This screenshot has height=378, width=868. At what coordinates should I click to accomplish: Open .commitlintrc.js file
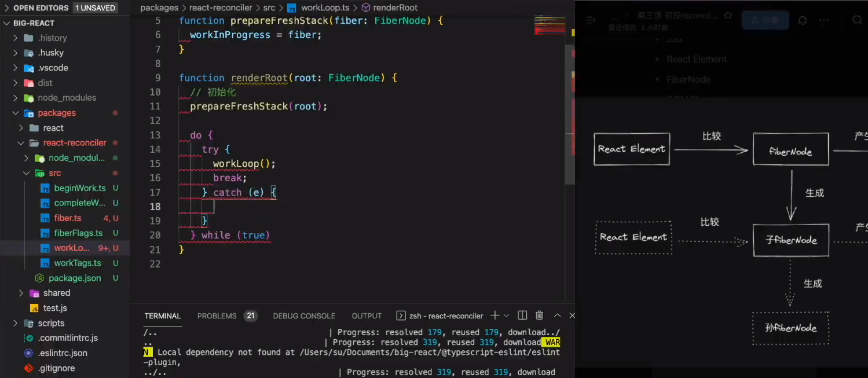click(68, 338)
